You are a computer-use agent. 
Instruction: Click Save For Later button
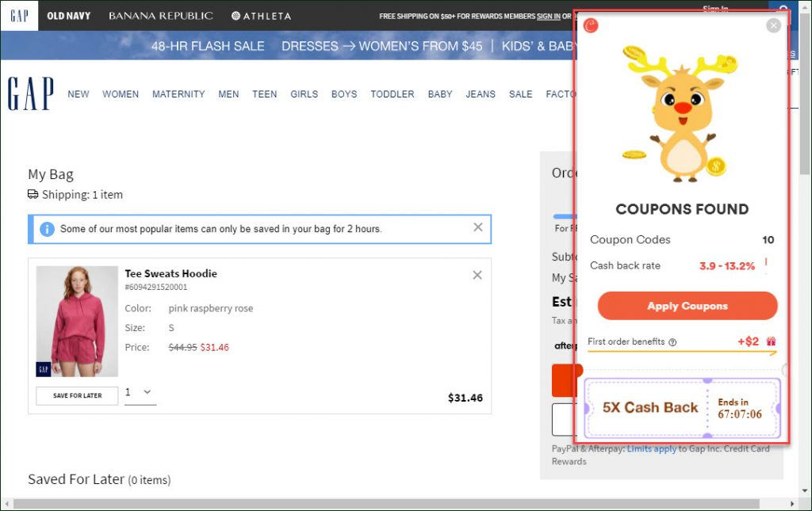77,395
